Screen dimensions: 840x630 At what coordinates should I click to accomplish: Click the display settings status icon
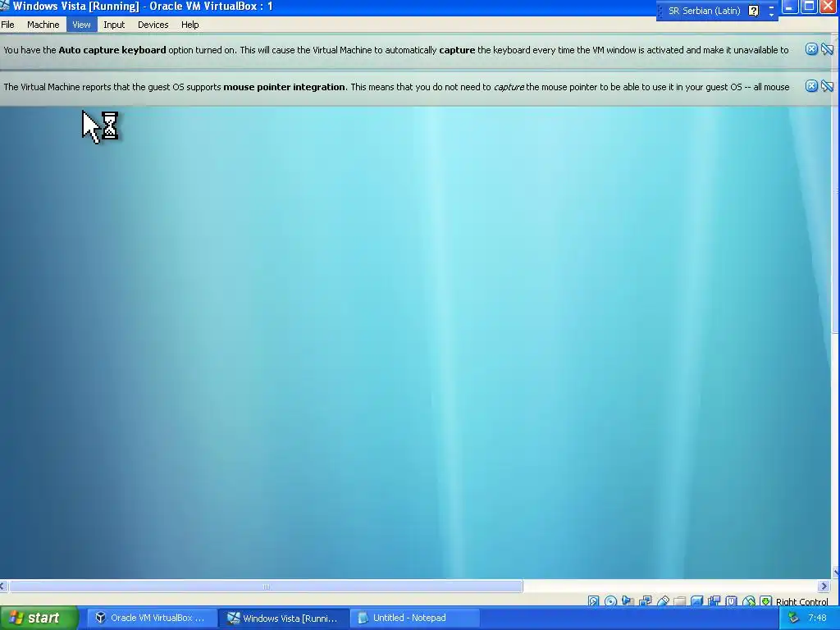(x=697, y=601)
